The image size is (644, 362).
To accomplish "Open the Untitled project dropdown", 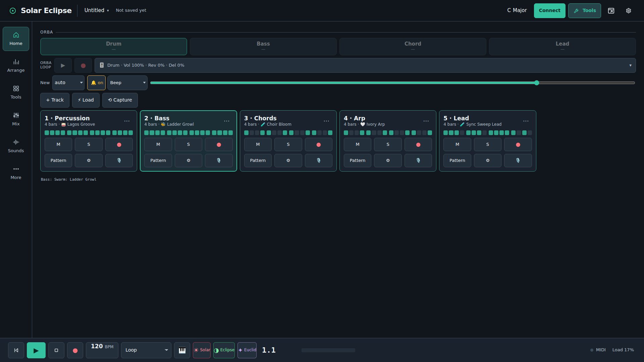I will (97, 10).
